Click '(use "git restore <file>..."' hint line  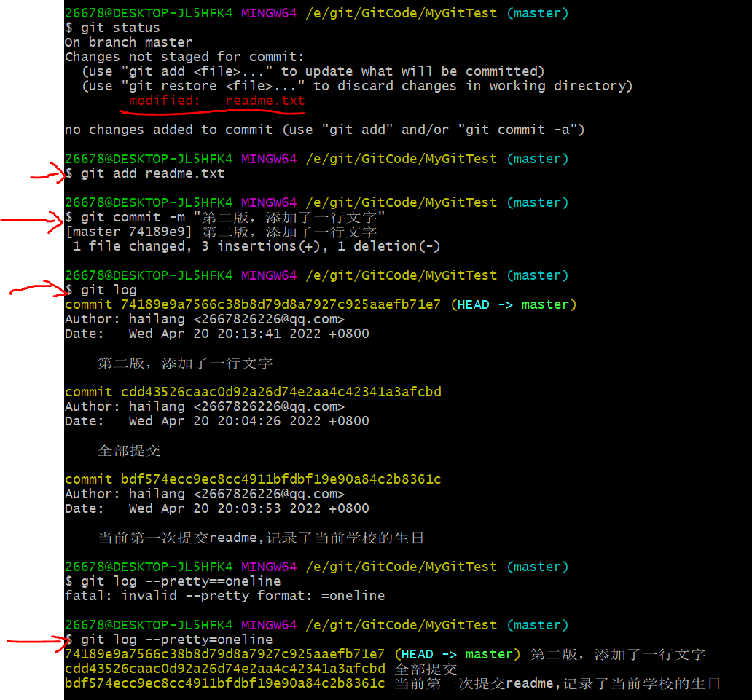pos(357,86)
